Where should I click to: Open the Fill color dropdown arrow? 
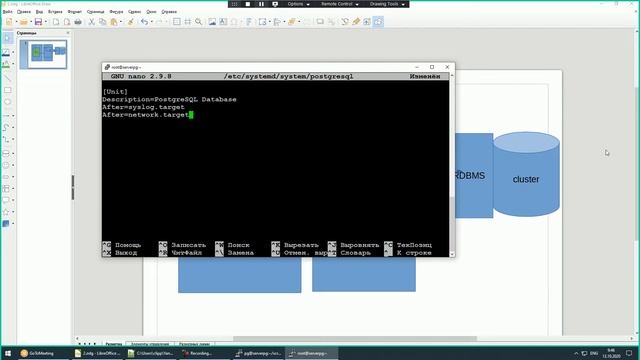(x=13, y=64)
